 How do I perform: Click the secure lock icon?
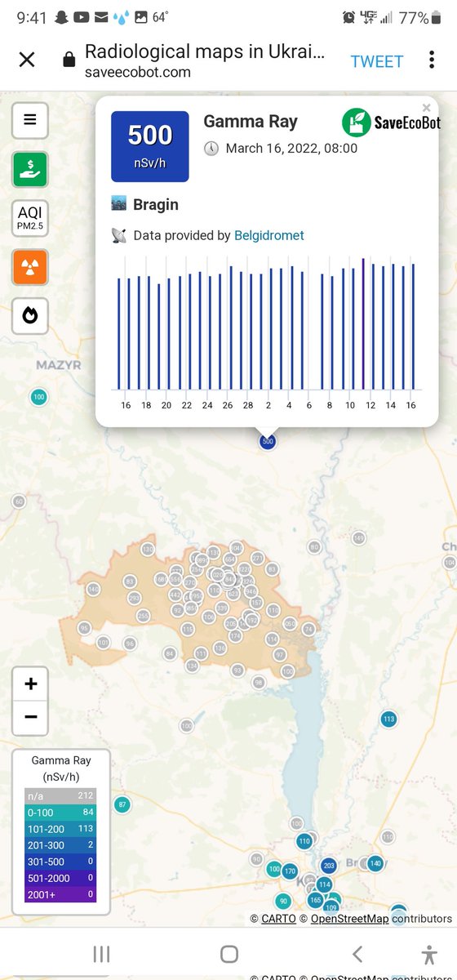pyautogui.click(x=69, y=61)
